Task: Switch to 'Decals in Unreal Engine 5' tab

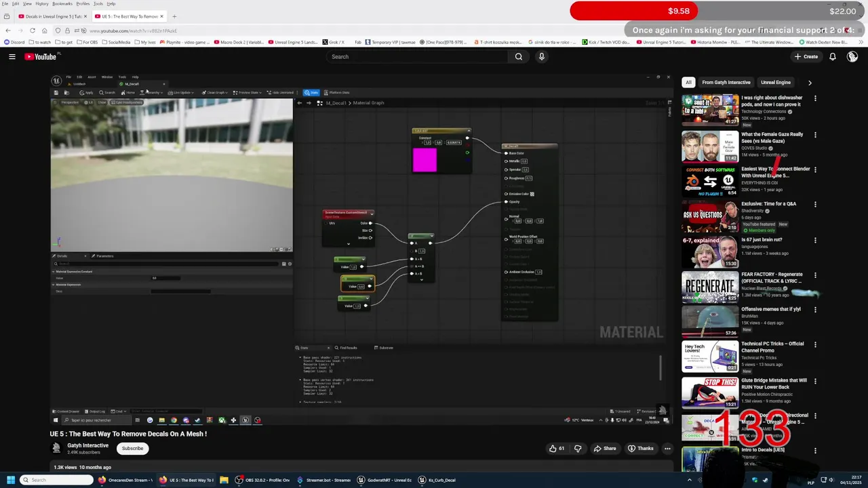Action: (x=50, y=16)
